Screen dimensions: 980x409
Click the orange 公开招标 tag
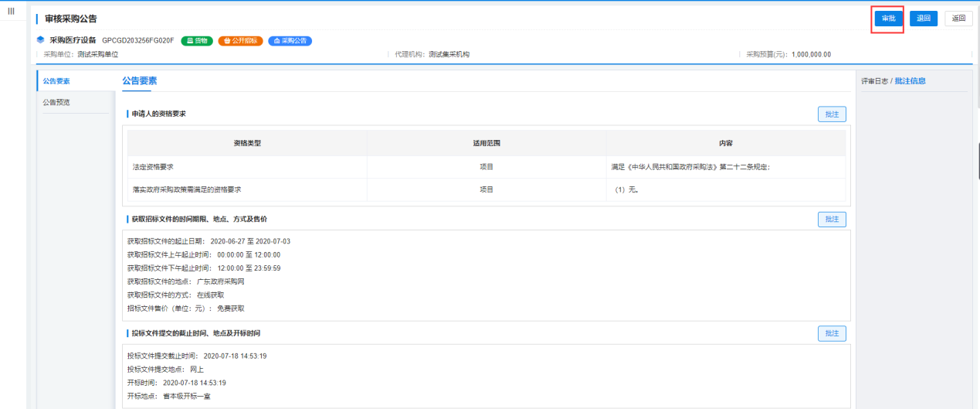tap(240, 40)
